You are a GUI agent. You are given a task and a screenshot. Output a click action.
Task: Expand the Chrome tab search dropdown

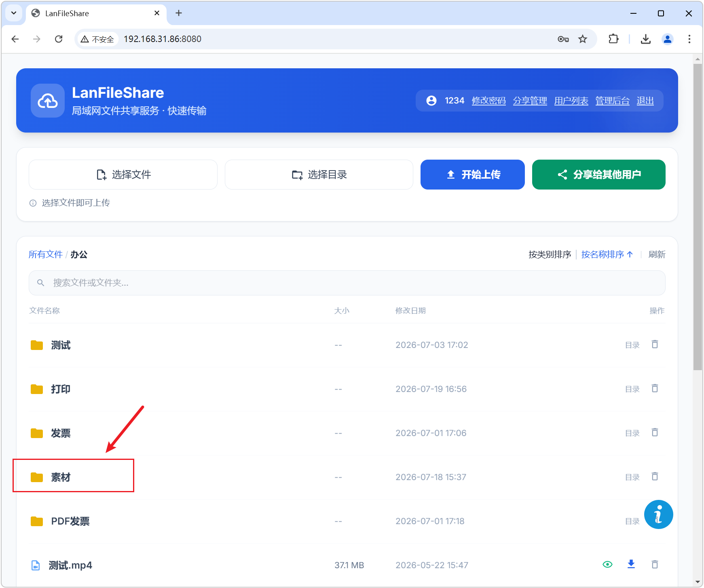[14, 13]
